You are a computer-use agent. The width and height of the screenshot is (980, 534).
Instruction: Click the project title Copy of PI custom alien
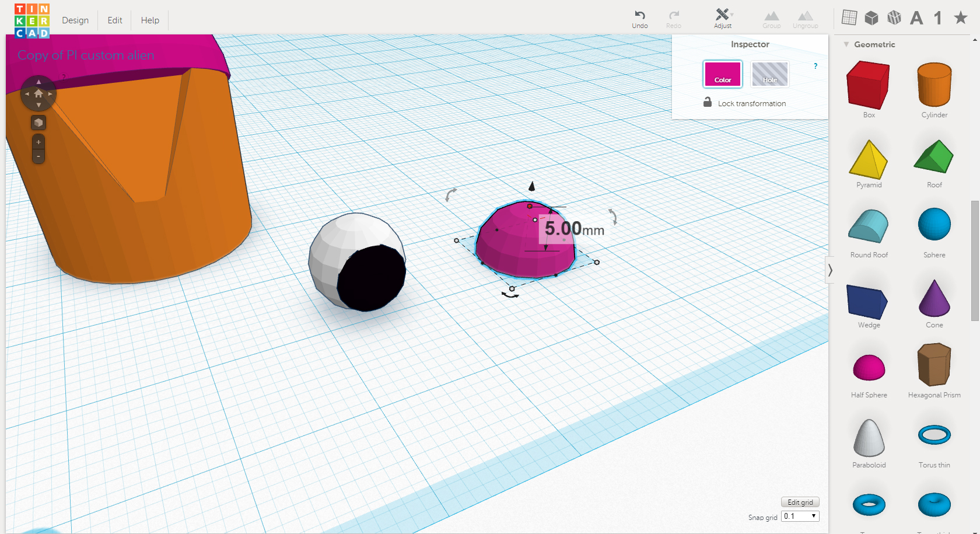click(86, 55)
